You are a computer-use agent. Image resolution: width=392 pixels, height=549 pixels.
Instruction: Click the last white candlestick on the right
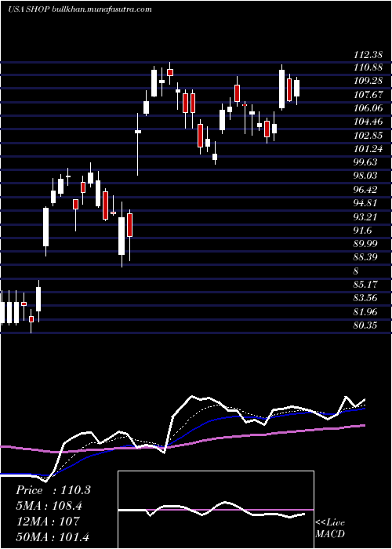pyautogui.click(x=297, y=88)
